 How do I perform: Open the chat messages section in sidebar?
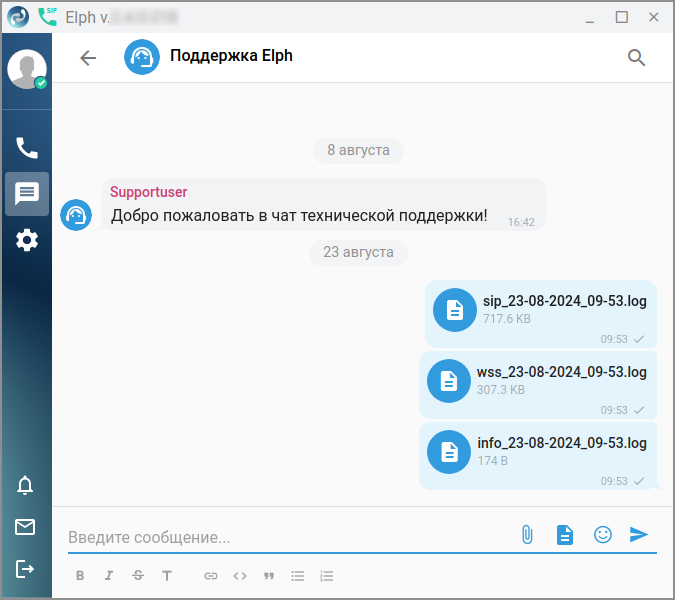point(27,194)
